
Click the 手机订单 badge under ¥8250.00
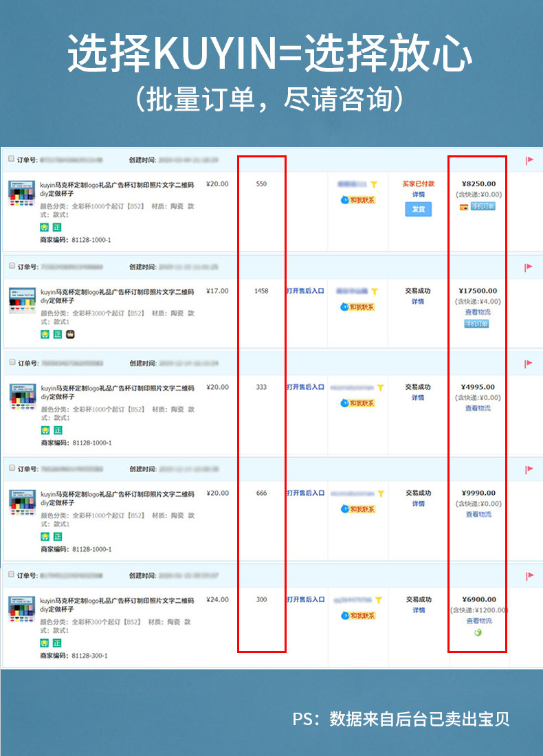483,206
